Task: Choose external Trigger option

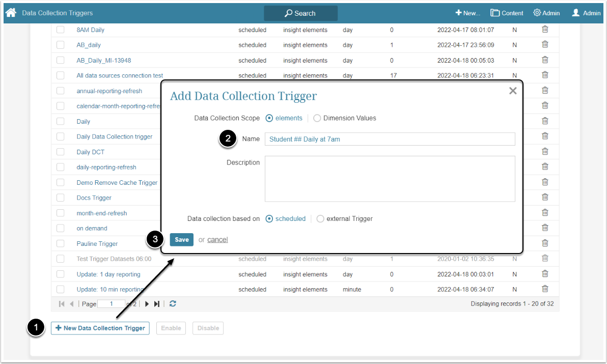Action: [x=320, y=219]
